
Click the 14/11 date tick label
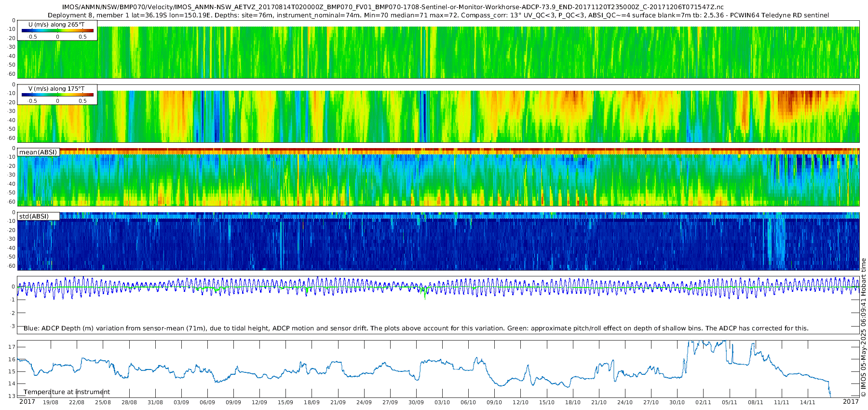808,402
